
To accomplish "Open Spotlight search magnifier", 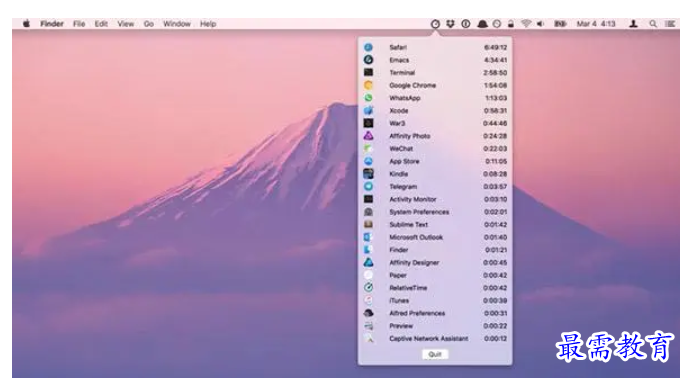I will pos(653,24).
